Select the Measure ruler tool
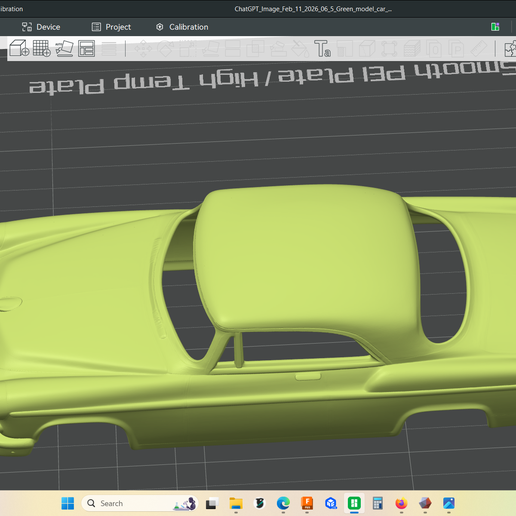 479,49
